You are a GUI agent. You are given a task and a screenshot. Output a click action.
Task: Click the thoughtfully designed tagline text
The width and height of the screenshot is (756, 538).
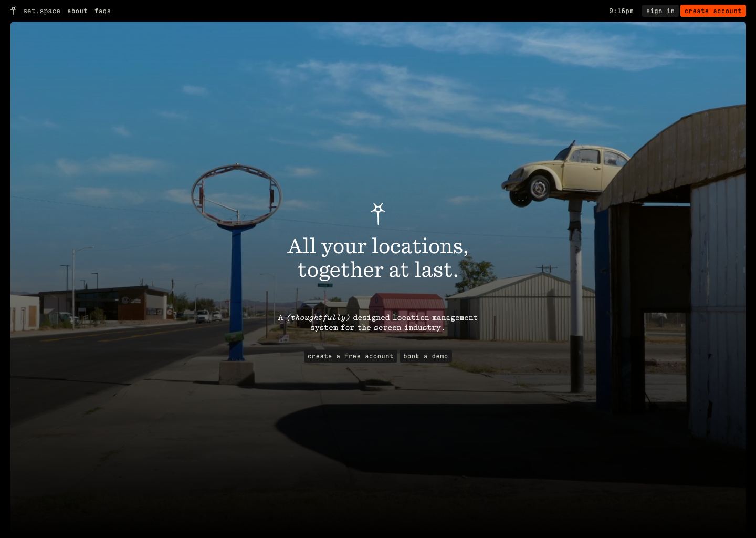click(x=378, y=323)
